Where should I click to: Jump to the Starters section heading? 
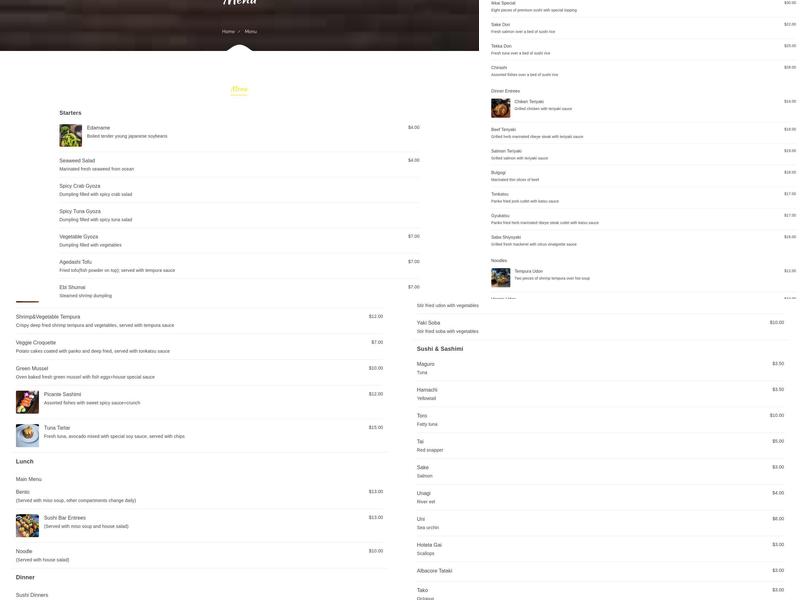click(x=70, y=113)
